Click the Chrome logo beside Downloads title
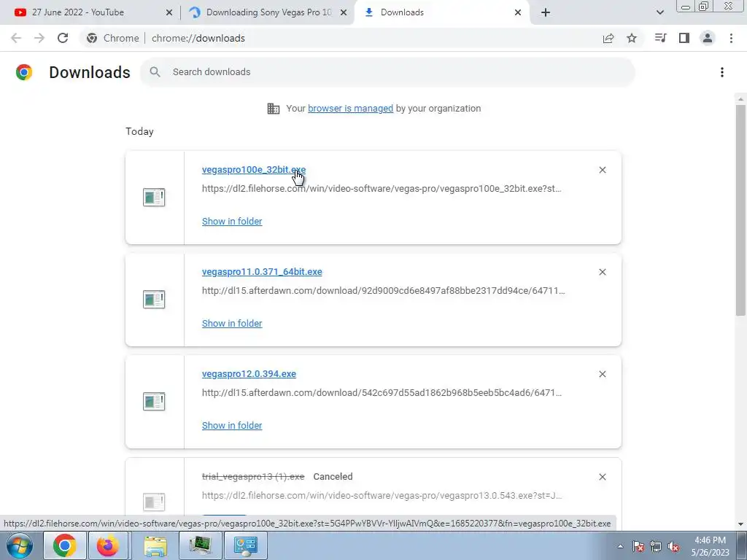Viewport: 747px width, 560px height. [x=24, y=72]
